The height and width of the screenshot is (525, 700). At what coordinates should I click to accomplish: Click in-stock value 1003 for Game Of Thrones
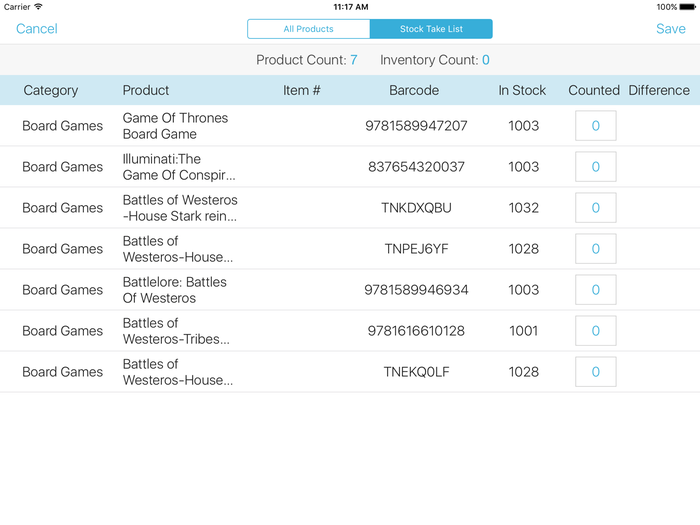tap(524, 126)
